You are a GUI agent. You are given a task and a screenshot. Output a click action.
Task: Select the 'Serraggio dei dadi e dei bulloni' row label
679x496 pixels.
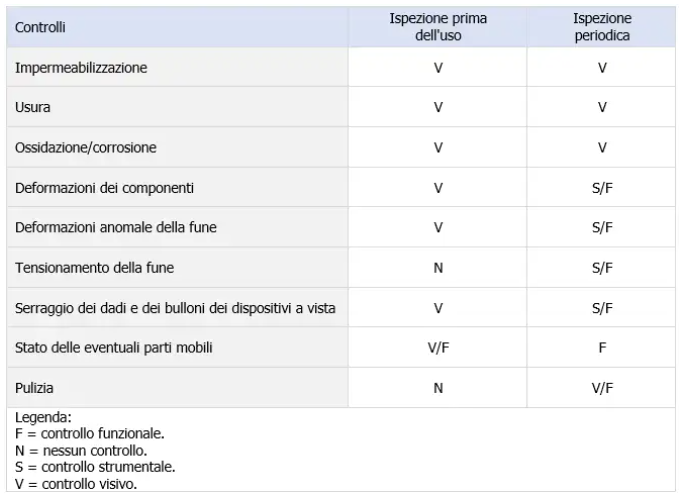tap(175, 307)
